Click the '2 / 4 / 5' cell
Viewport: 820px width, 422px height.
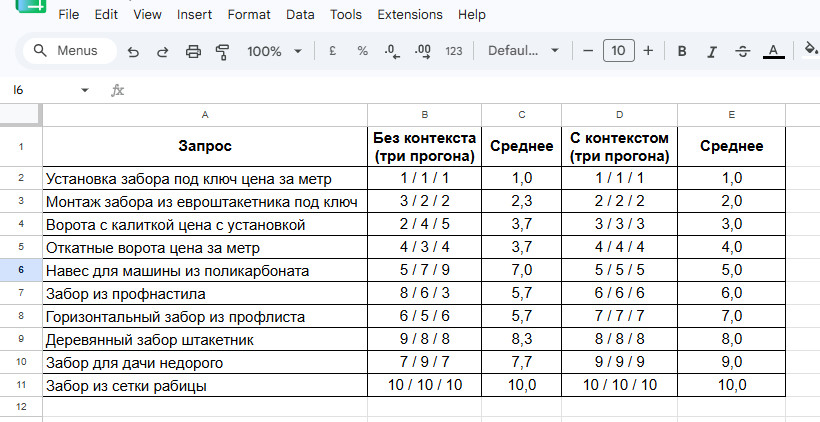(425, 224)
